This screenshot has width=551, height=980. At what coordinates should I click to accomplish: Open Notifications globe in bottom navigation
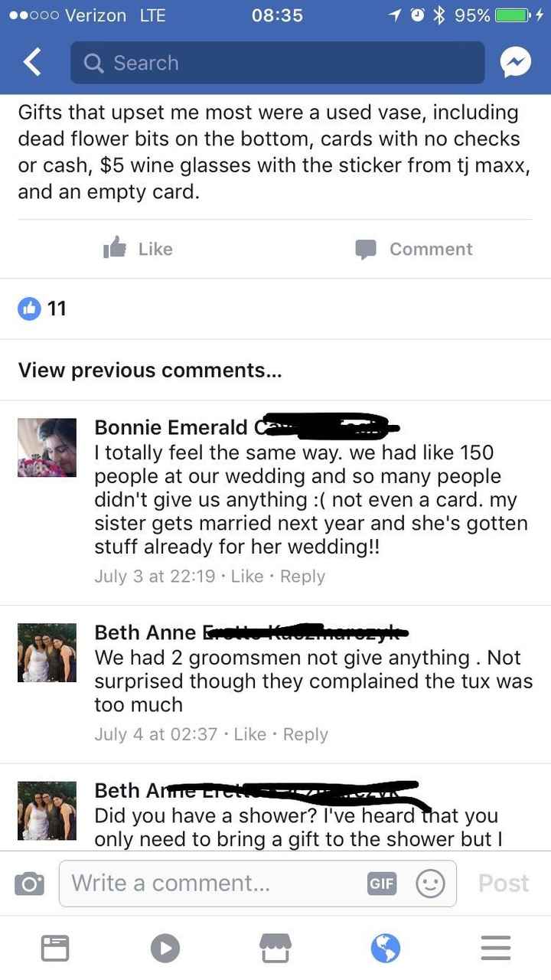[386, 947]
